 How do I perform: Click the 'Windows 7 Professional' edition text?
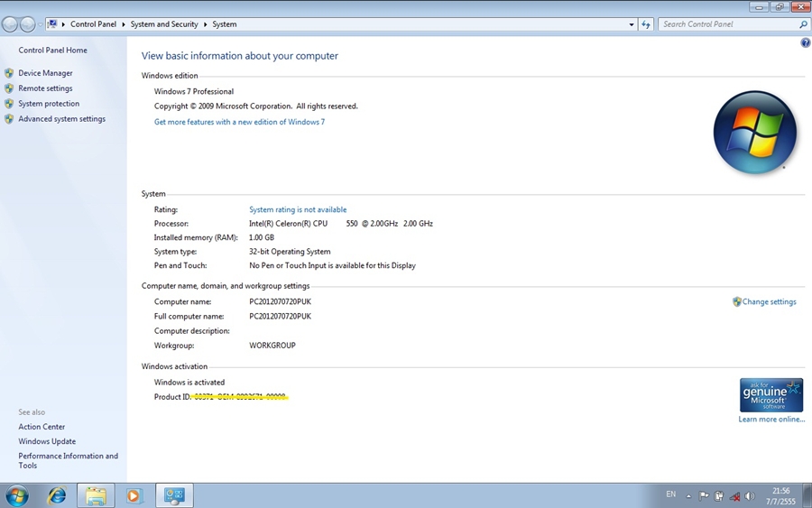(194, 91)
